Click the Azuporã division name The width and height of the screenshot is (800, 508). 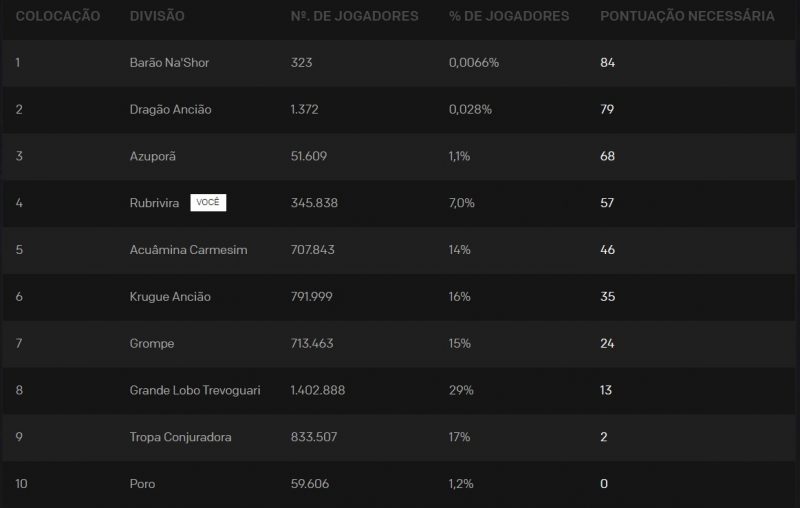click(x=152, y=157)
